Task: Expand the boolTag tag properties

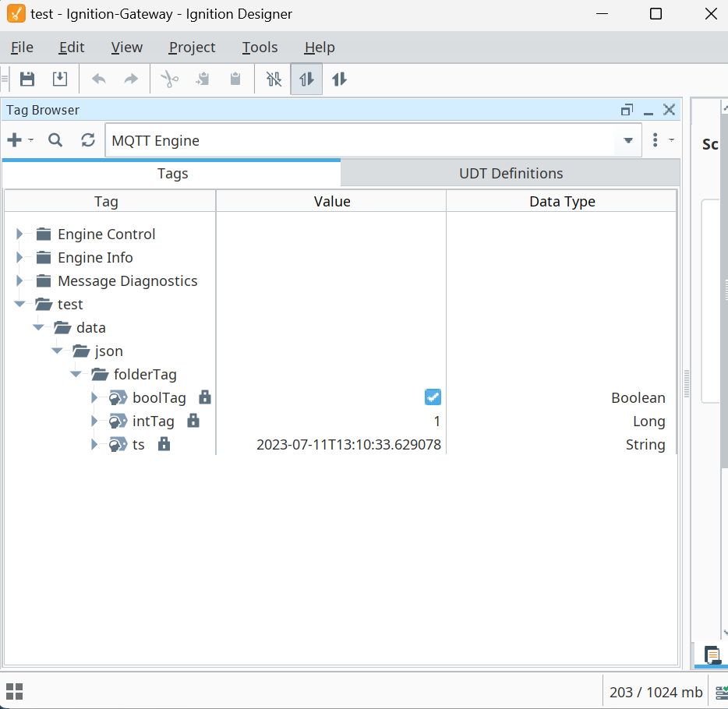Action: pos(94,397)
